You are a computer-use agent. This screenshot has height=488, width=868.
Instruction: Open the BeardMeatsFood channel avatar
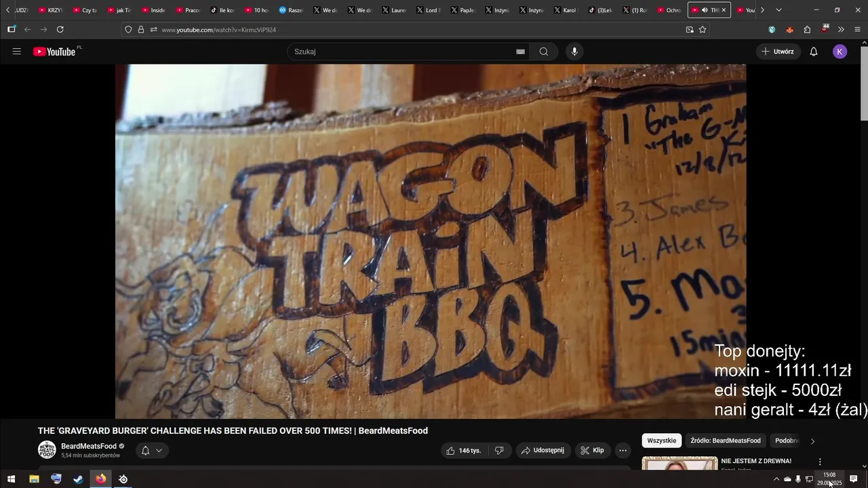[47, 450]
